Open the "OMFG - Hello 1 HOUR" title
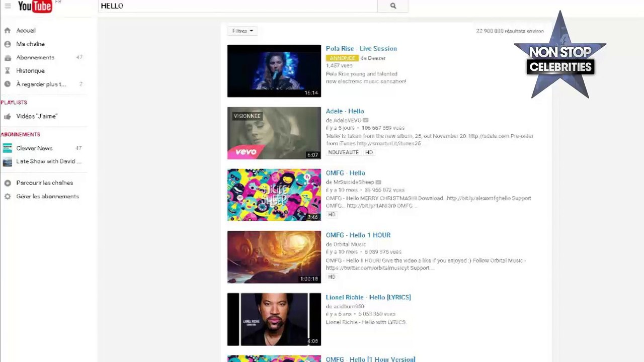The height and width of the screenshot is (362, 644). tap(358, 235)
